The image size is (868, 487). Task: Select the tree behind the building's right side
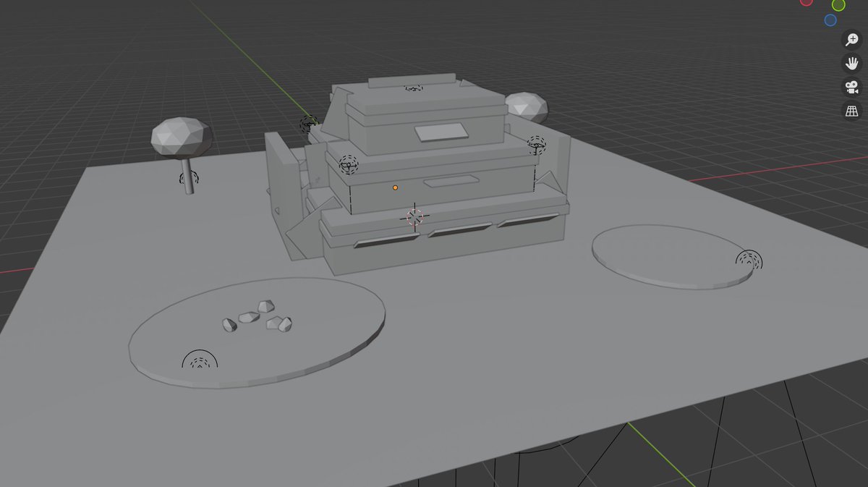527,106
